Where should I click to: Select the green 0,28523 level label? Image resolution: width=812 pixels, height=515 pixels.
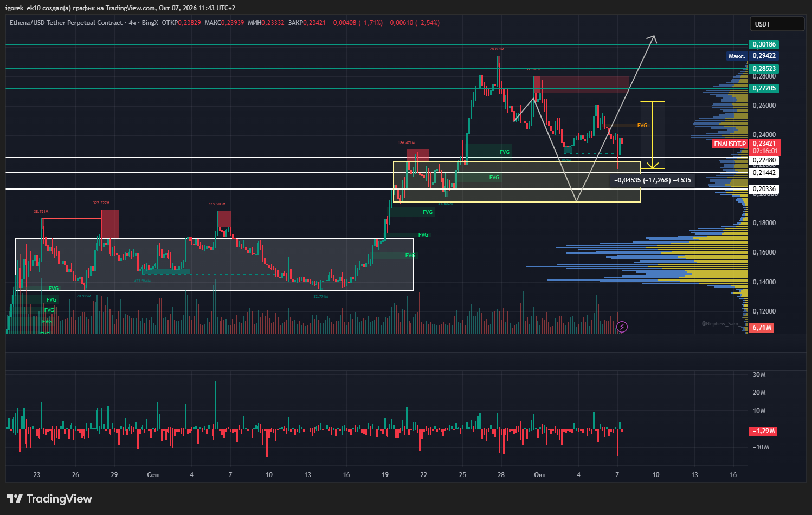point(764,69)
